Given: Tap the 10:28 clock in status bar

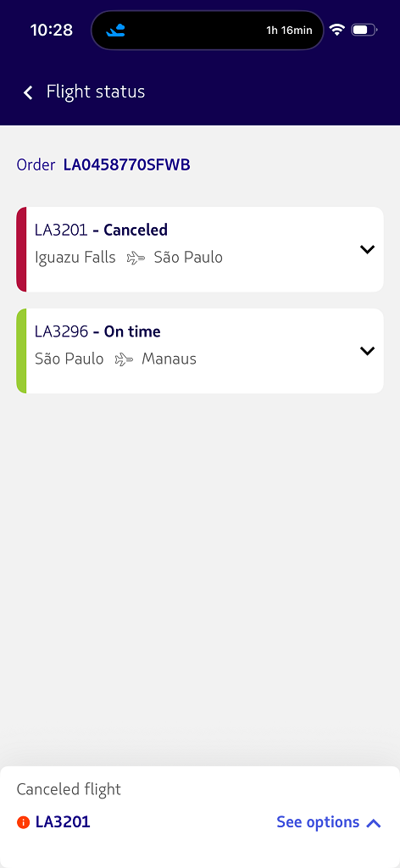Looking at the screenshot, I should [x=52, y=30].
